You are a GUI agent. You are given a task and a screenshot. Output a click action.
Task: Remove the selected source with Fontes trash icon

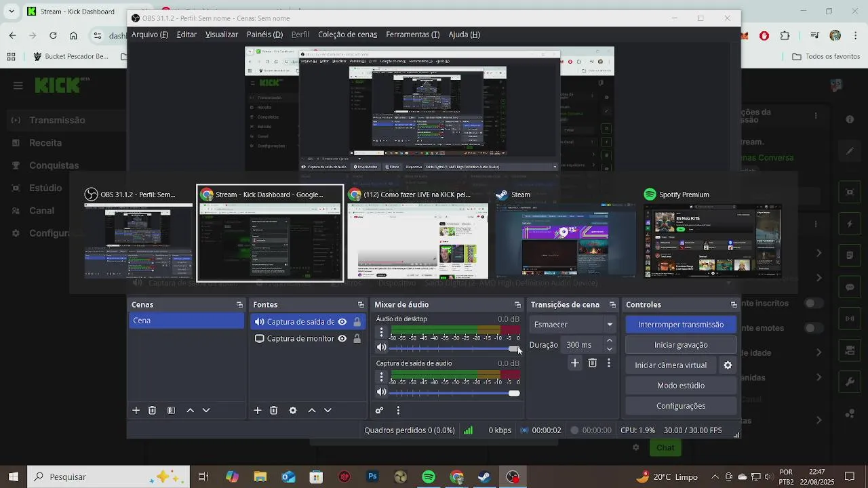click(x=273, y=410)
